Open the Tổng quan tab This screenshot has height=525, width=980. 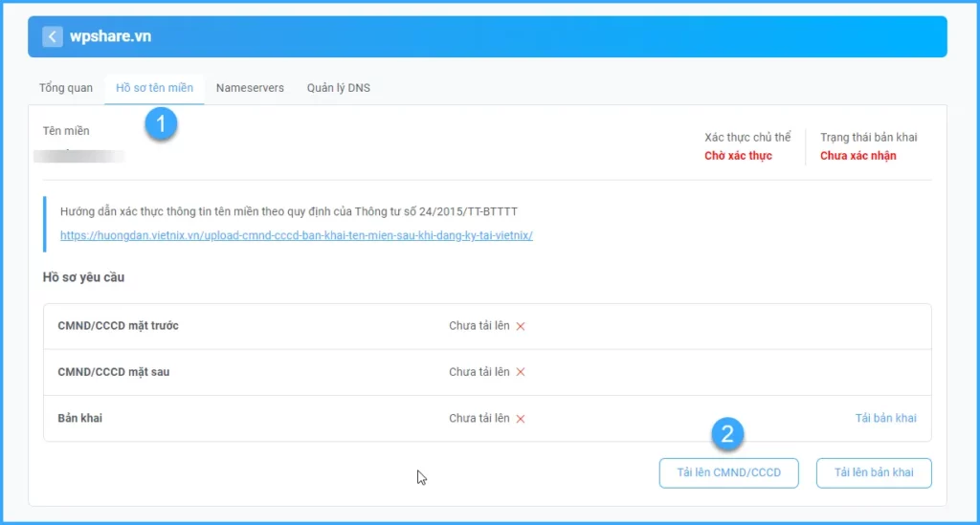(66, 88)
